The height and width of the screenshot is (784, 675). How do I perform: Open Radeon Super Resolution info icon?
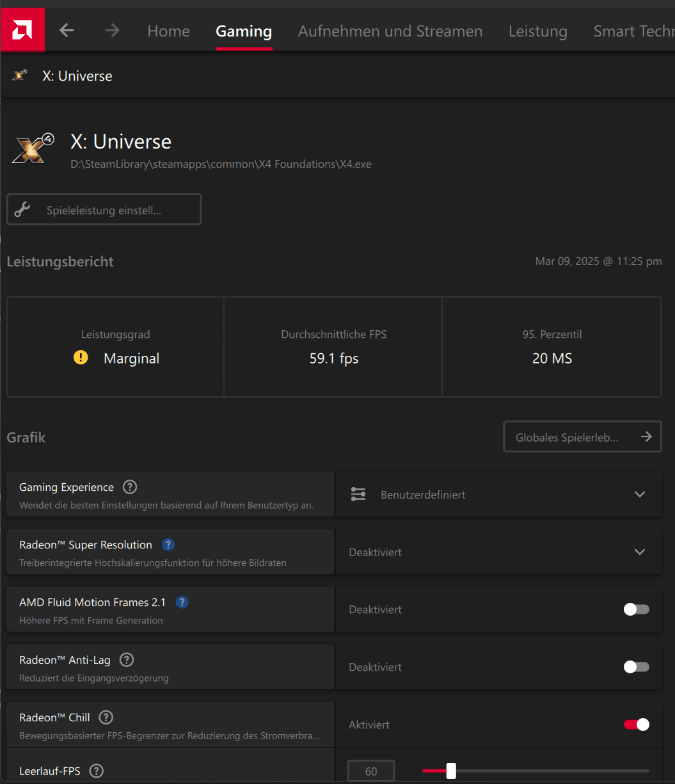(168, 545)
